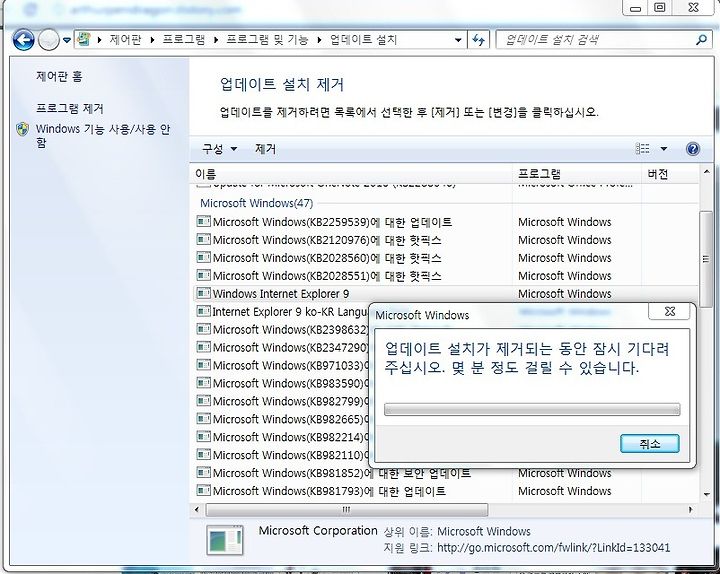Click the icon of KB2398632 row
The height and width of the screenshot is (574, 720).
[x=203, y=329]
